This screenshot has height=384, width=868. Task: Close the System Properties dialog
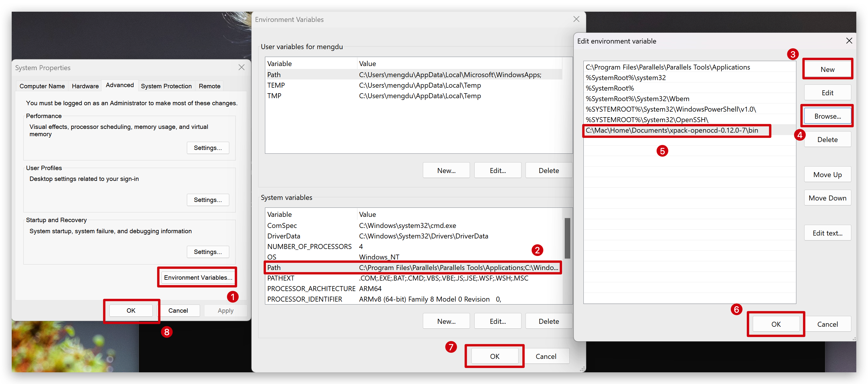[241, 68]
